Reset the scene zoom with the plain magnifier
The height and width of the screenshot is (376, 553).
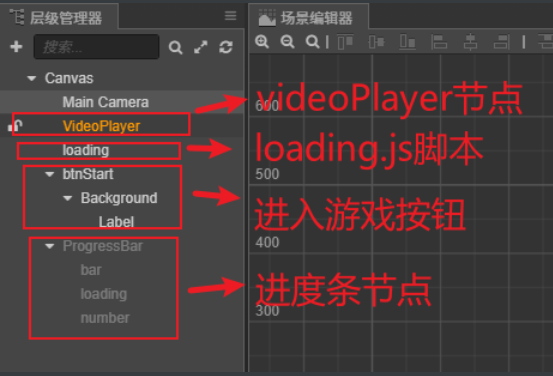[x=312, y=42]
